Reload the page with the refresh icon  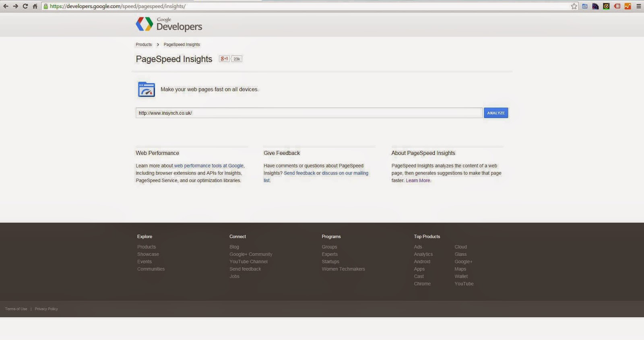(x=25, y=6)
